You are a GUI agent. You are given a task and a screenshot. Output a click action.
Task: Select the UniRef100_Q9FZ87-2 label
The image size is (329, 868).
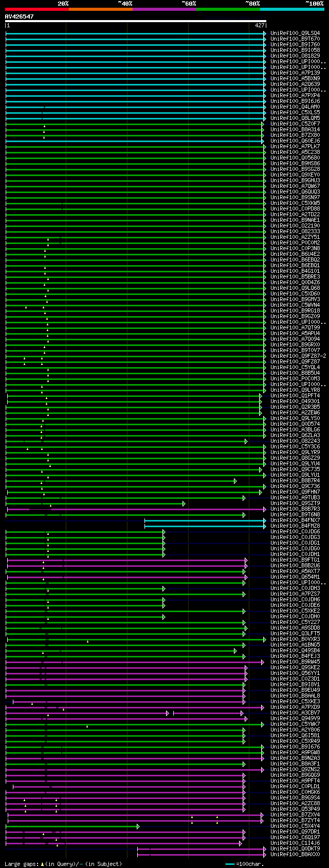coord(298,356)
